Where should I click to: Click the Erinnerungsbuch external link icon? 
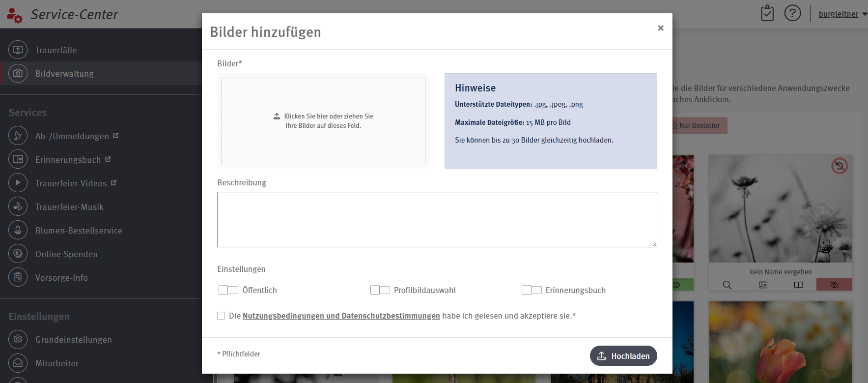[108, 159]
